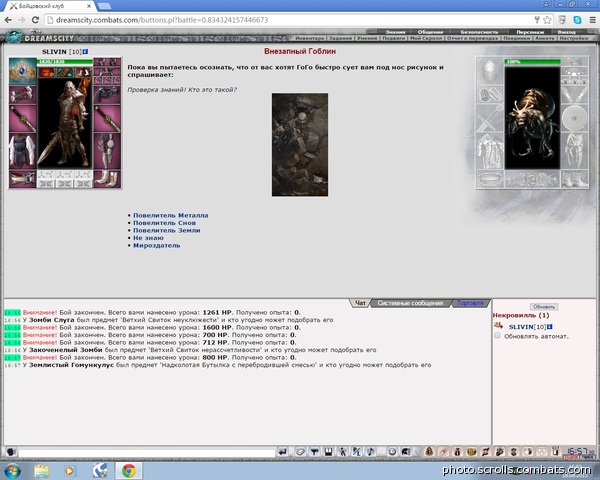Screen dimensions: 600x480
Task: Click the browser back arrow
Action: [8, 20]
